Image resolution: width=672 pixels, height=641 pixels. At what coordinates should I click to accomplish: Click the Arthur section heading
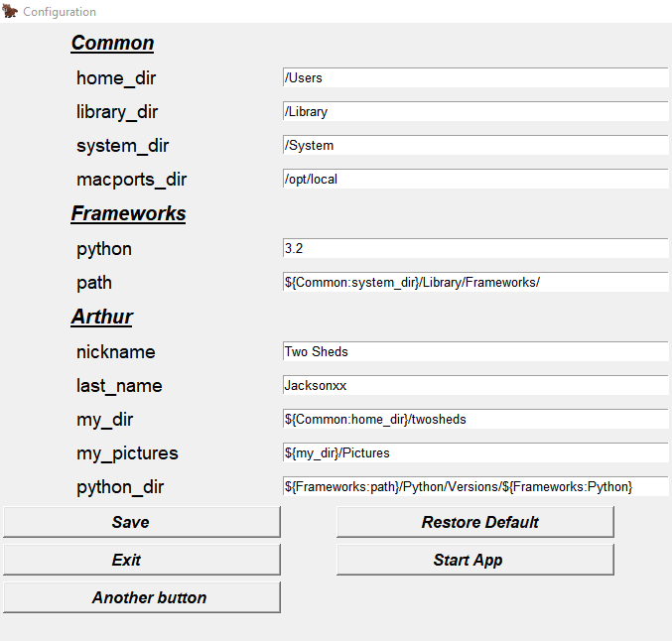pyautogui.click(x=101, y=318)
